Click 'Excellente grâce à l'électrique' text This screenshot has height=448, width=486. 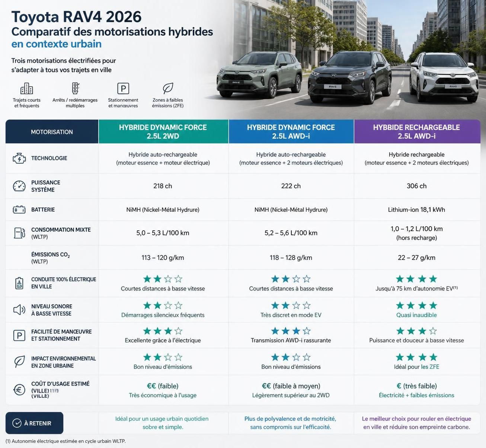coord(163,340)
